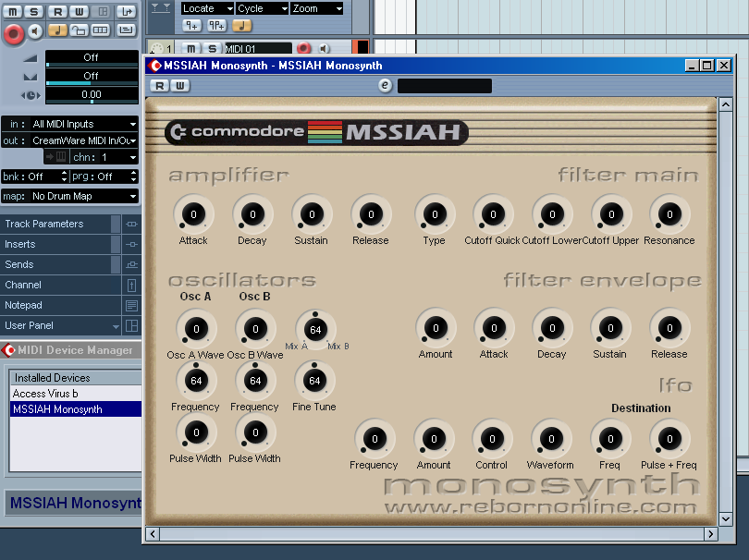Viewport: 749px width, 560px height.
Task: Open the Locate dropdown
Action: [208, 8]
